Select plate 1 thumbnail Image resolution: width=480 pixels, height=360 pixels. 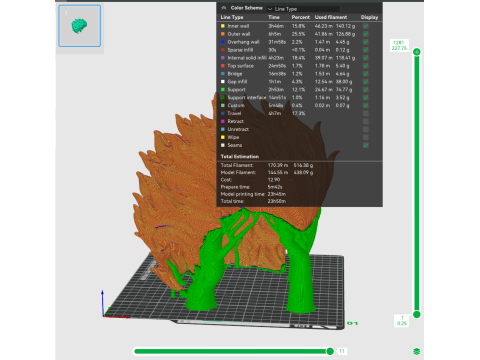80,26
